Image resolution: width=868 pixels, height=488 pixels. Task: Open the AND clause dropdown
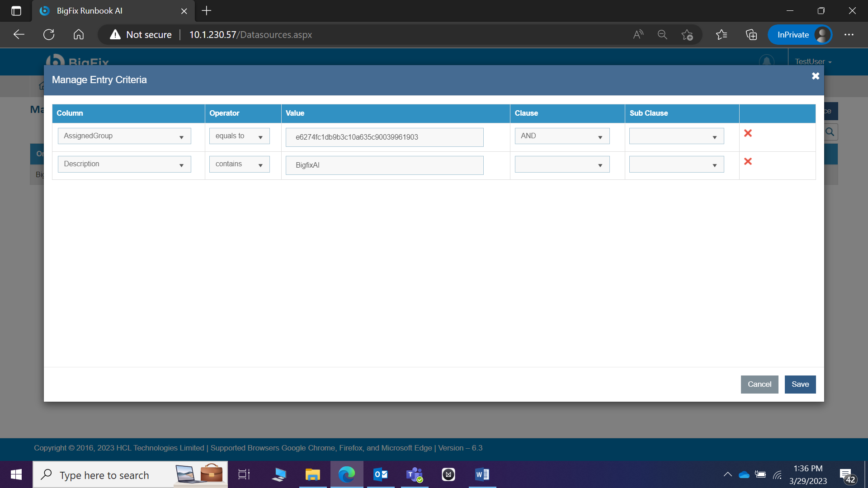tap(562, 136)
